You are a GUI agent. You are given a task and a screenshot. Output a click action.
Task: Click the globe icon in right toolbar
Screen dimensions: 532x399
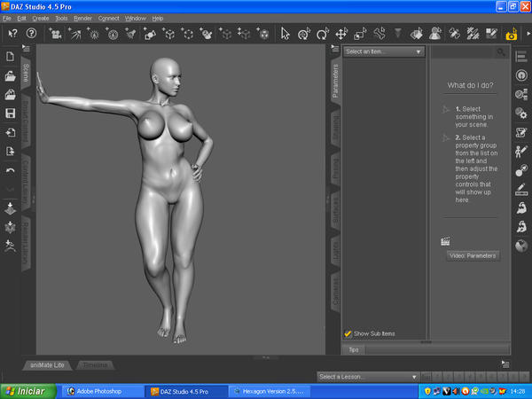(521, 246)
